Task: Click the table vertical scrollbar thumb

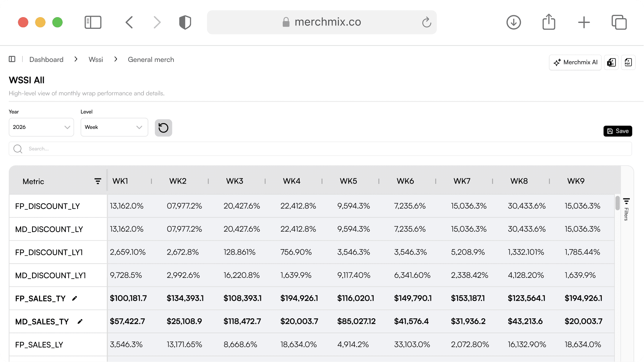Action: (617, 203)
